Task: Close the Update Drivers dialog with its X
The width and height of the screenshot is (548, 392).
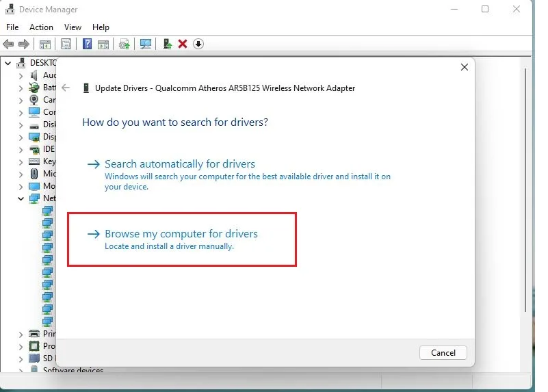Action: (464, 67)
